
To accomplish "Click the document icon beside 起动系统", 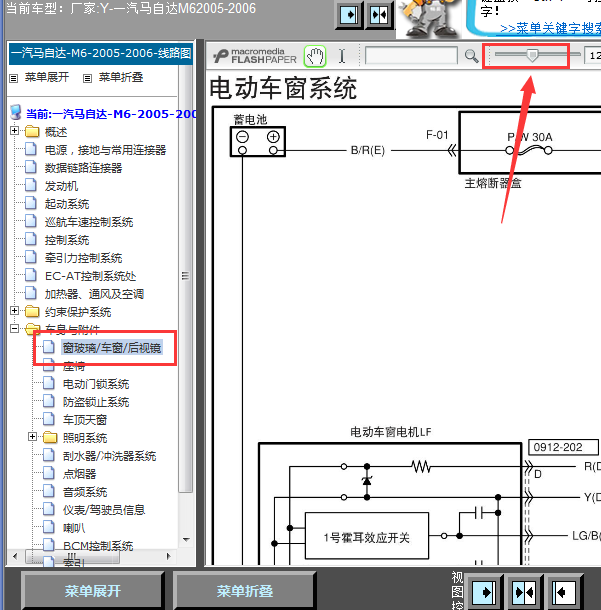I will (30, 203).
